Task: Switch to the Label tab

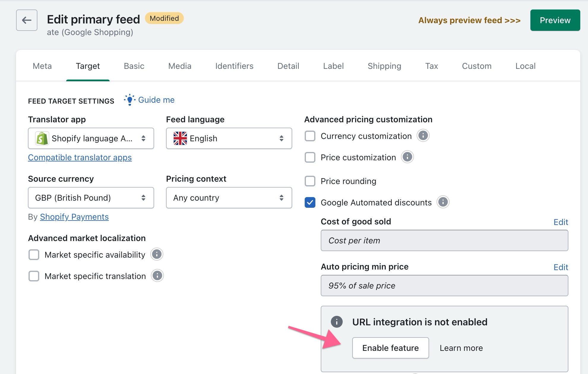Action: pyautogui.click(x=333, y=66)
